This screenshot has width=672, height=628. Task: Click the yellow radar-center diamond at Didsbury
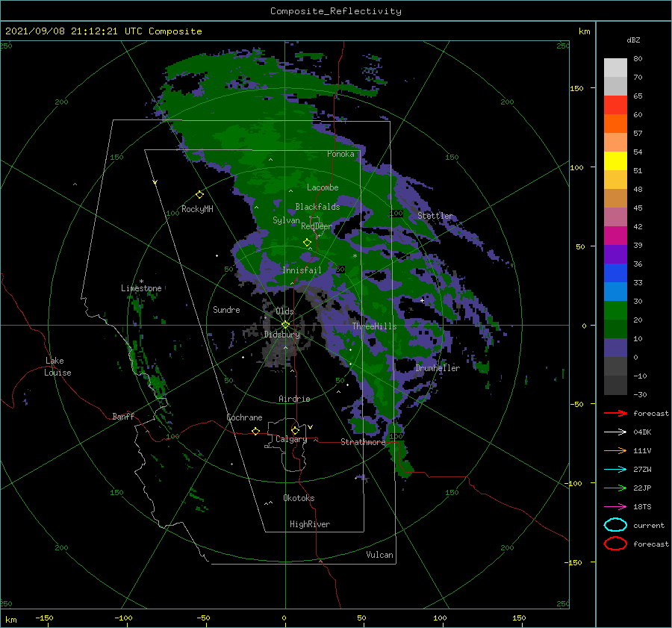pos(285,325)
